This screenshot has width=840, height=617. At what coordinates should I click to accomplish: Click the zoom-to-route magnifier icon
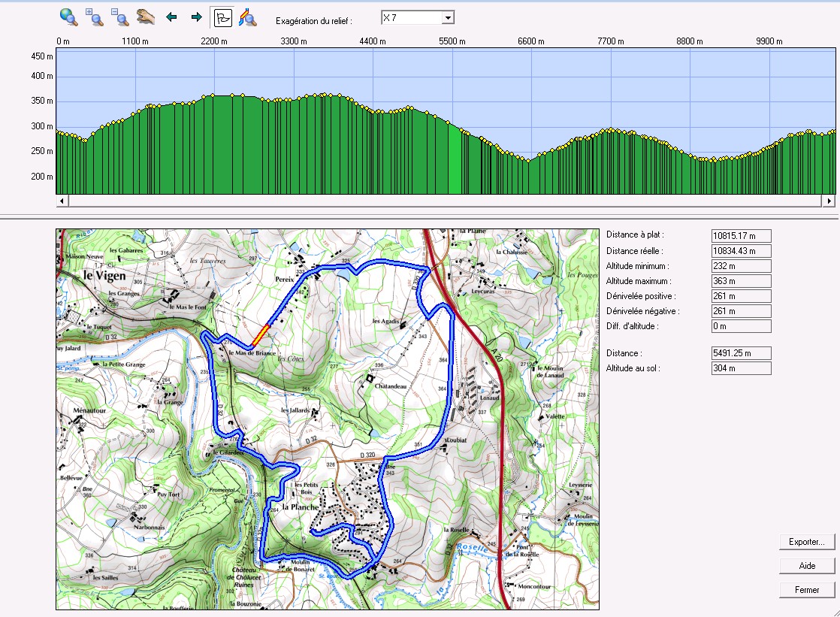coord(247,17)
